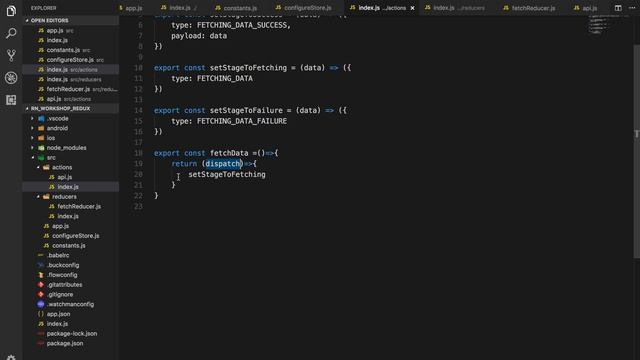
Task: Open fetchReducer.js under the reducers folder
Action: 71,207
